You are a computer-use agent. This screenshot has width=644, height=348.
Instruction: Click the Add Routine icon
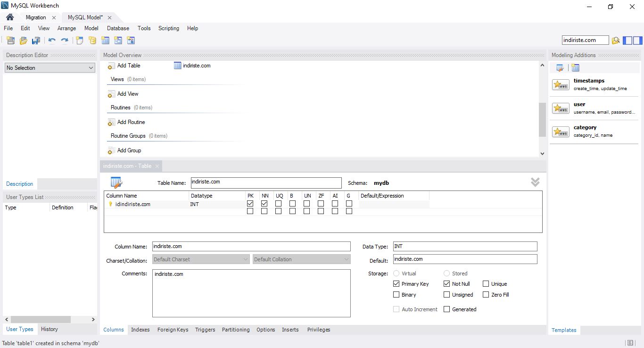(111, 123)
